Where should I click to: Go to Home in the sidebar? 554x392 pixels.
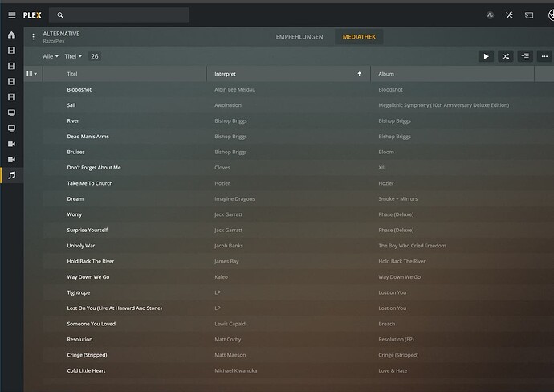click(x=12, y=35)
